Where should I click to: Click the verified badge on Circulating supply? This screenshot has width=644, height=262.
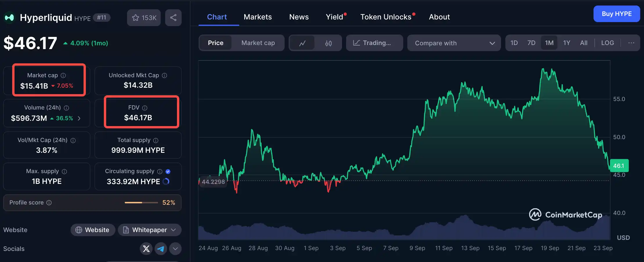click(x=168, y=171)
